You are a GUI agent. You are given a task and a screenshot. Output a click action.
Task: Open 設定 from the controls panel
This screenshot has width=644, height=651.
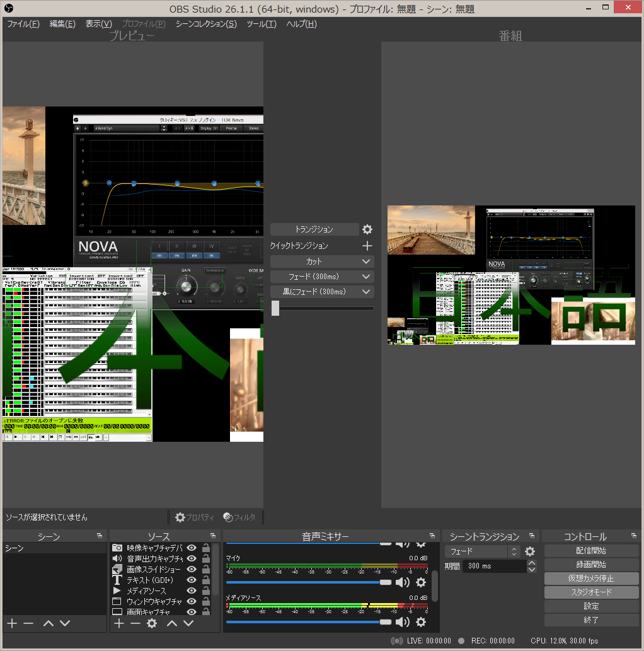pos(591,606)
